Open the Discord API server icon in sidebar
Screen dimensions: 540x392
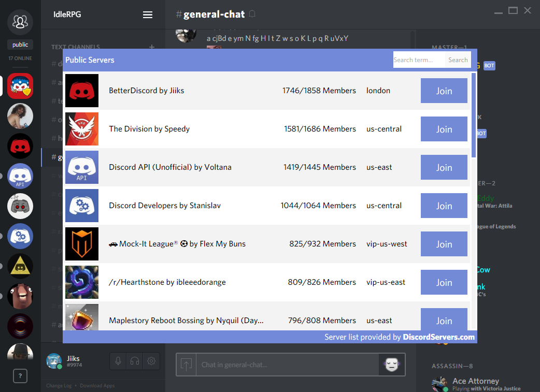click(x=20, y=176)
